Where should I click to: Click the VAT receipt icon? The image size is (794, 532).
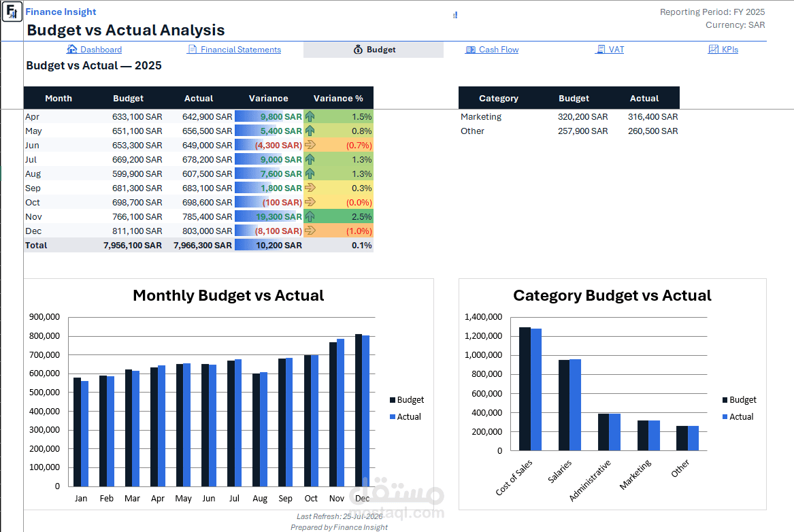click(x=601, y=49)
